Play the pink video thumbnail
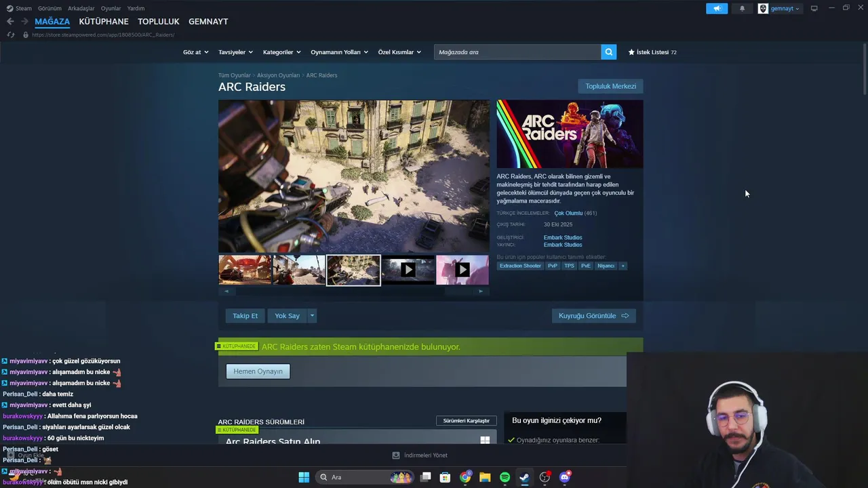The image size is (868, 488). point(462,270)
